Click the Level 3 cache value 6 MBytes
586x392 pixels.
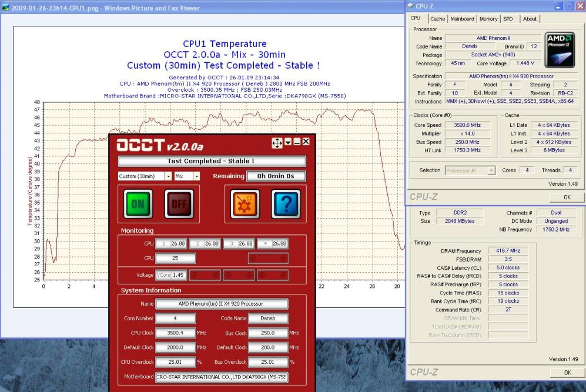click(554, 150)
